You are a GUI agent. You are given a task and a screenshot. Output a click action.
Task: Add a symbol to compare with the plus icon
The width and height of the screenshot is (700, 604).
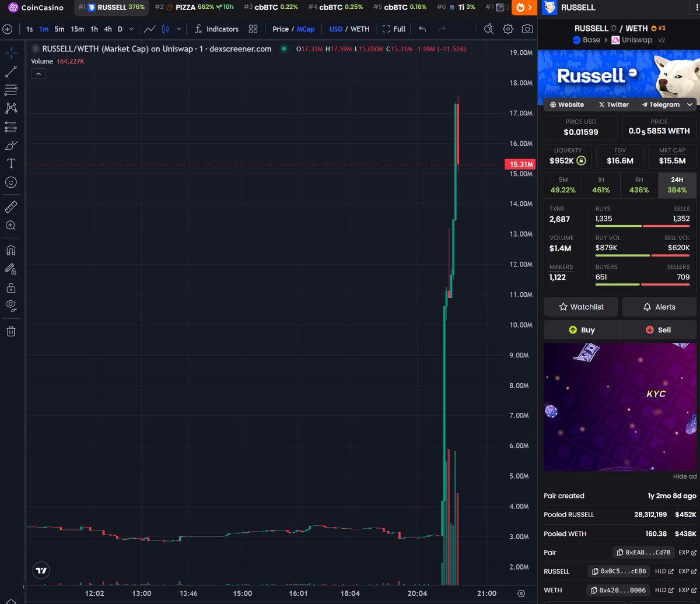[8, 29]
